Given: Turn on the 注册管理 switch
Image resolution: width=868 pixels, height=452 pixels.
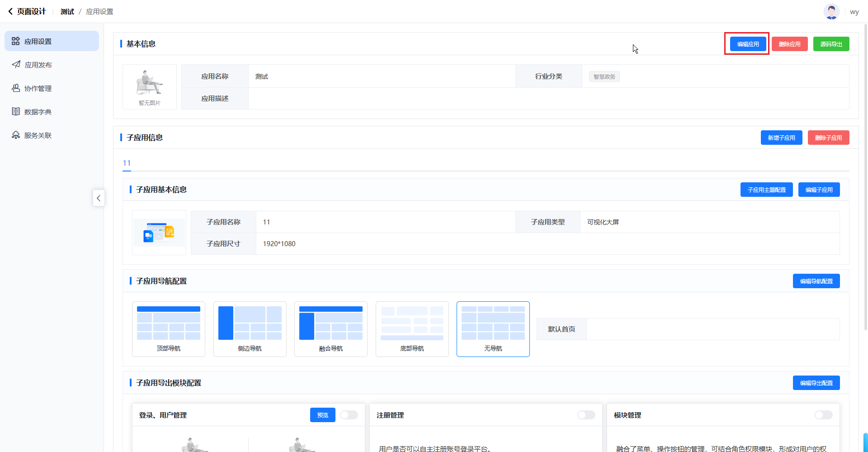Looking at the screenshot, I should pos(586,415).
